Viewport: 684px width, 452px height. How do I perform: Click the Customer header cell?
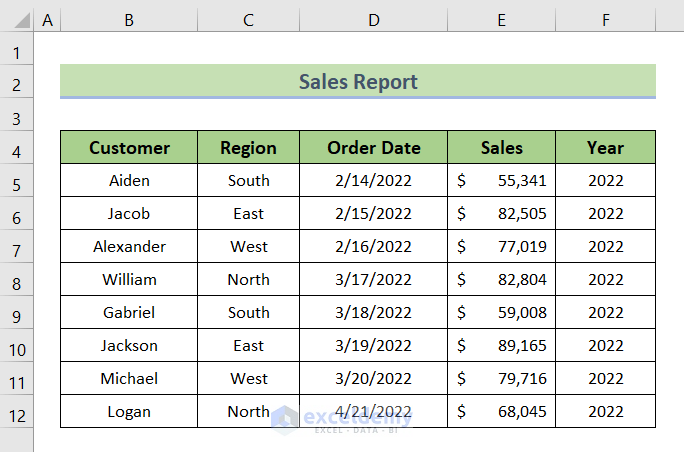[x=129, y=148]
